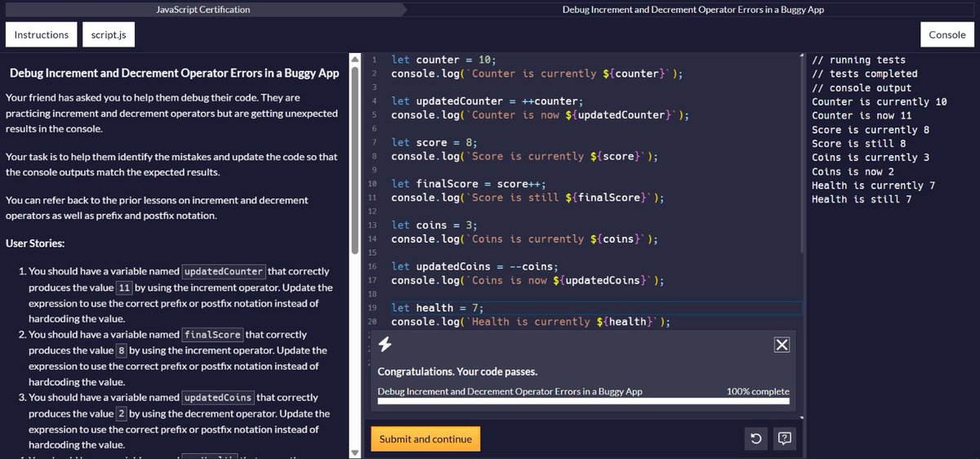
Task: Click the console.log 'Score is still' line
Action: coord(528,198)
